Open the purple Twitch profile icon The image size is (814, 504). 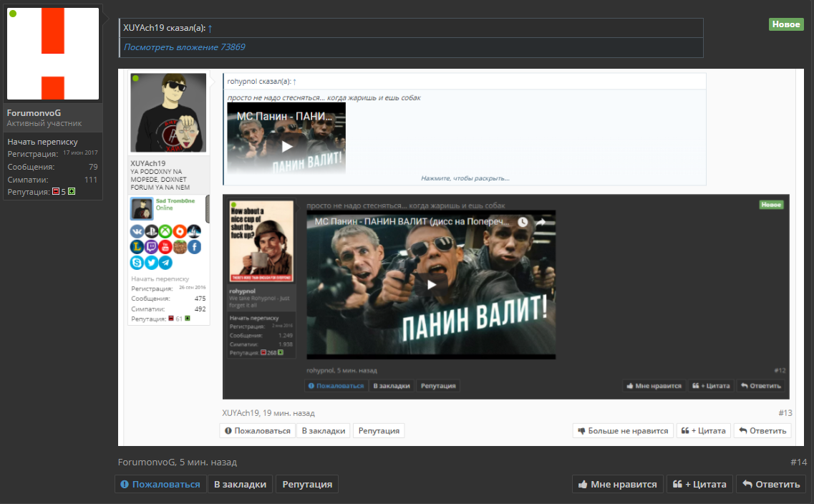[x=151, y=247]
